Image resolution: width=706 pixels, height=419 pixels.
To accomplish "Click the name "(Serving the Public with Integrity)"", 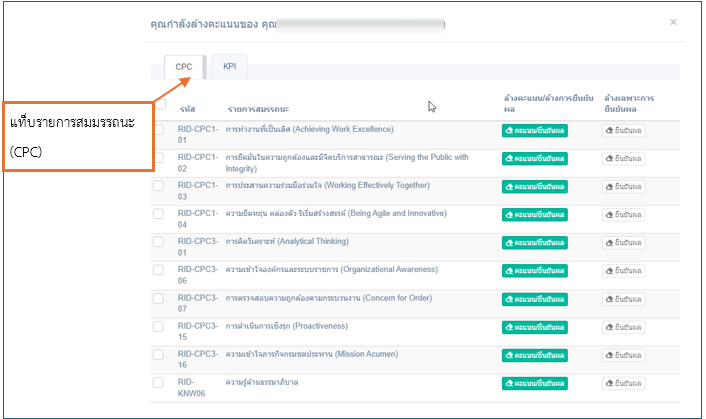I will (x=347, y=163).
